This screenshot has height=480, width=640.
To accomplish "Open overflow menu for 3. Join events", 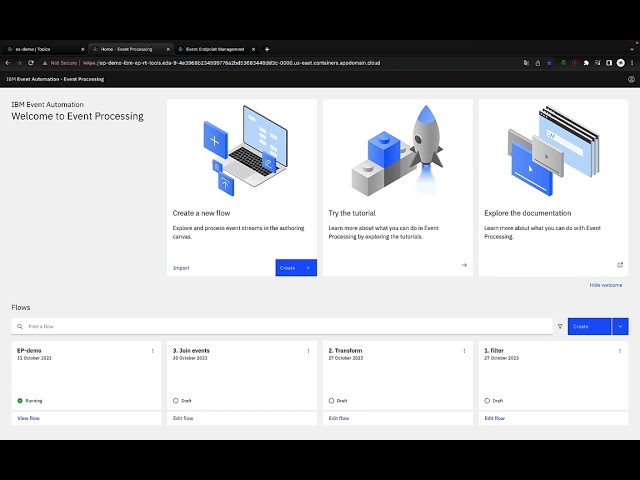I will click(308, 351).
